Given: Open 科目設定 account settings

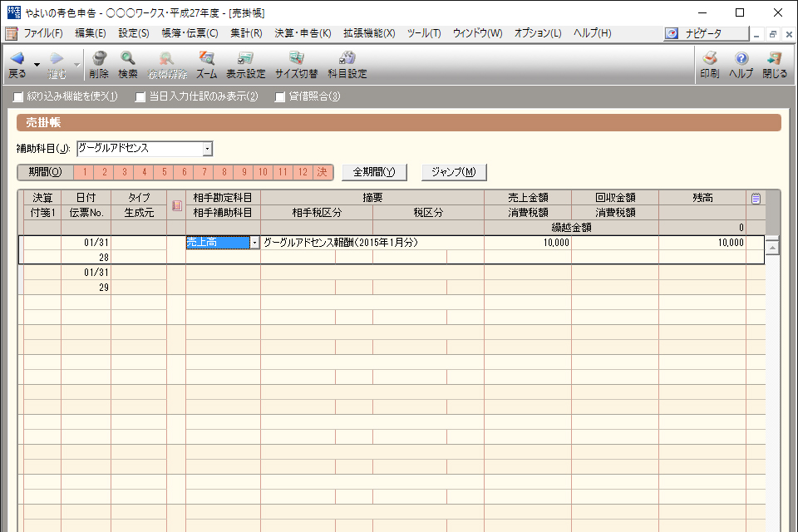Looking at the screenshot, I should tap(347, 58).
